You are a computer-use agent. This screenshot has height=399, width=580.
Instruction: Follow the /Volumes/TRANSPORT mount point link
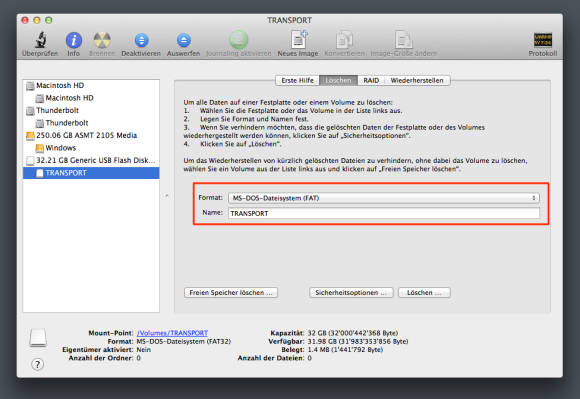(x=172, y=333)
